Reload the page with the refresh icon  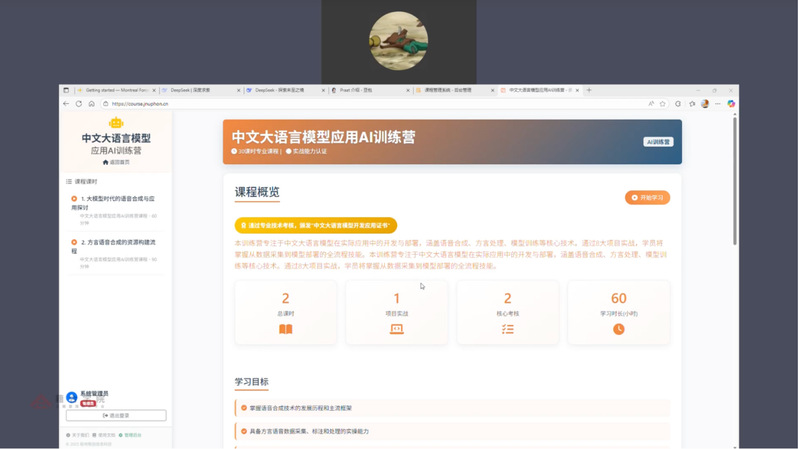(x=79, y=103)
